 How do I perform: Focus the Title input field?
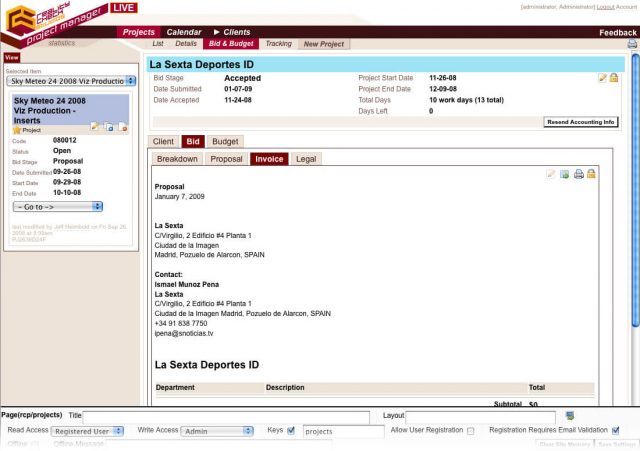[226, 416]
